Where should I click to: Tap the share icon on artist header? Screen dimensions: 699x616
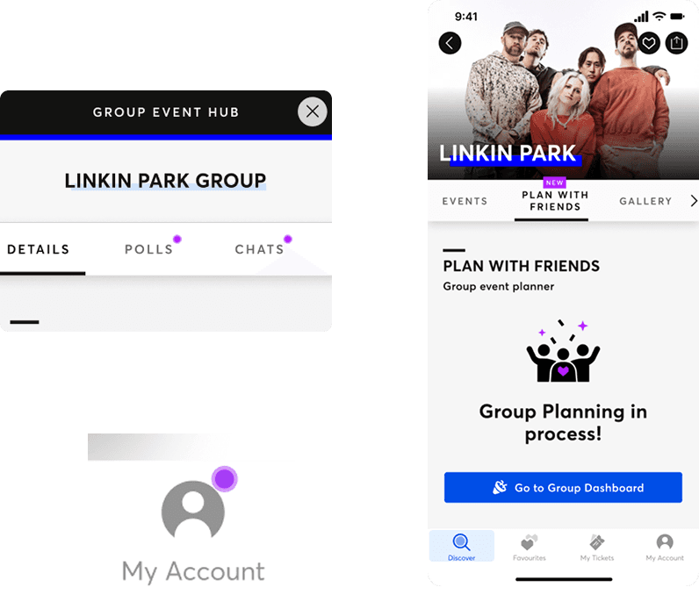pyautogui.click(x=676, y=43)
